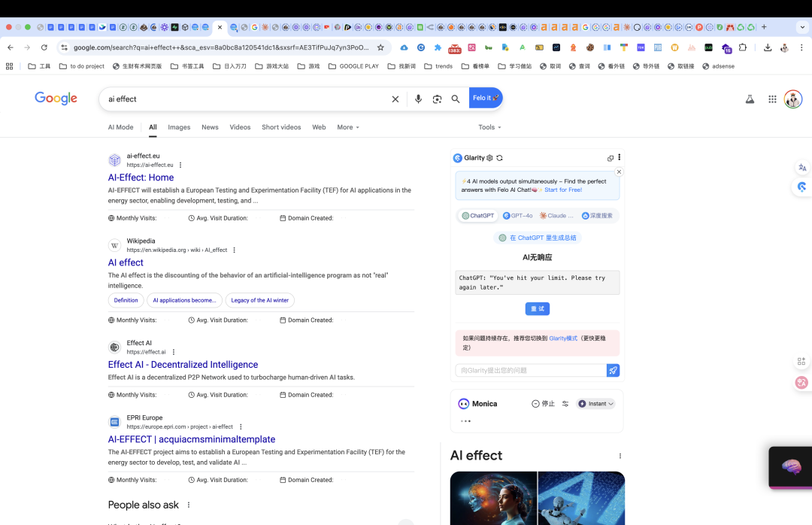Stop Monica response generation
The image size is (812, 525).
(x=544, y=404)
